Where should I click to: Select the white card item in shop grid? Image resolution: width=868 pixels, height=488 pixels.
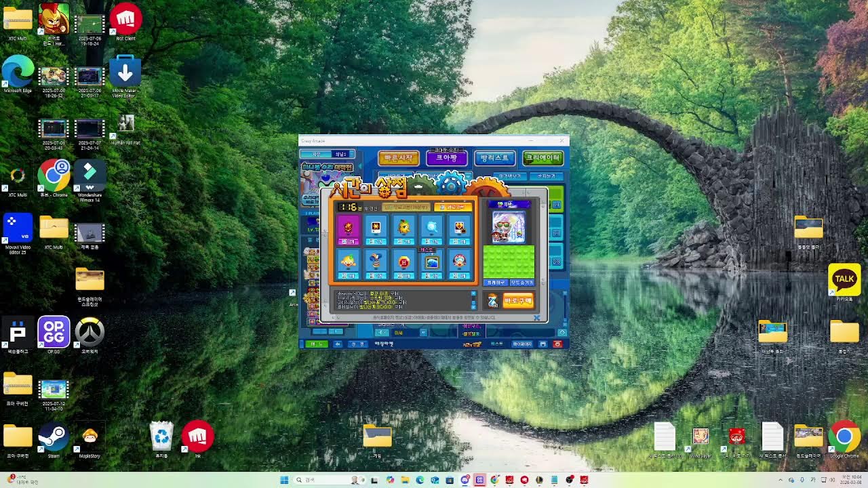click(376, 230)
